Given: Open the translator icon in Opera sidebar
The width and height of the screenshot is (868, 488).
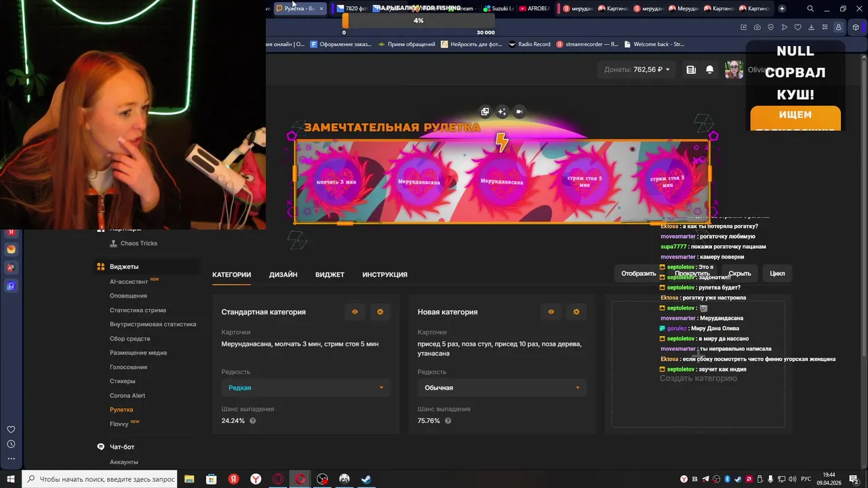Looking at the screenshot, I should (11, 268).
